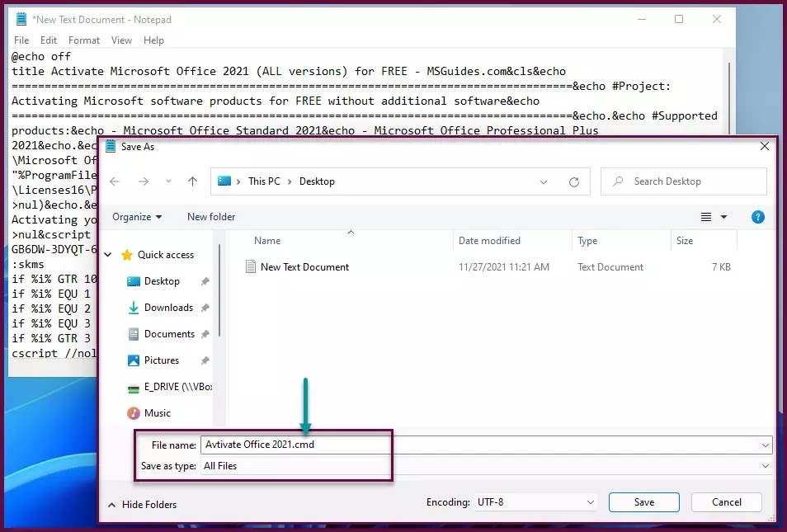Click the Save button
The image size is (787, 532).
644,501
